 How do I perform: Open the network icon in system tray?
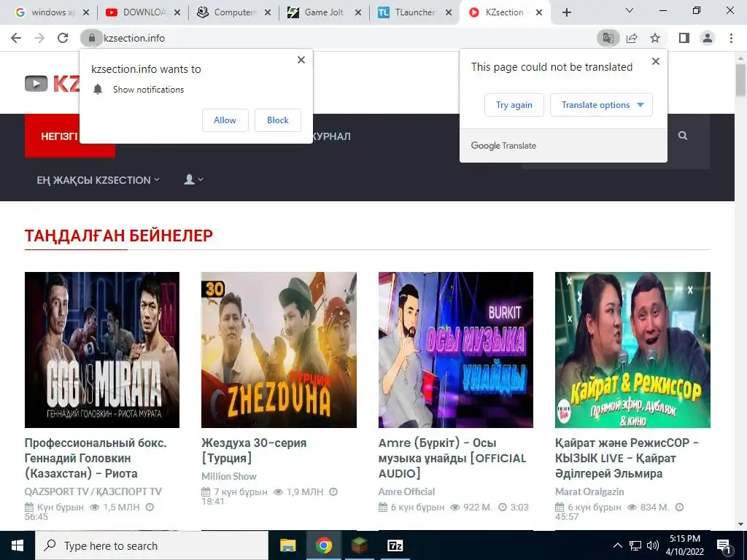(635, 545)
